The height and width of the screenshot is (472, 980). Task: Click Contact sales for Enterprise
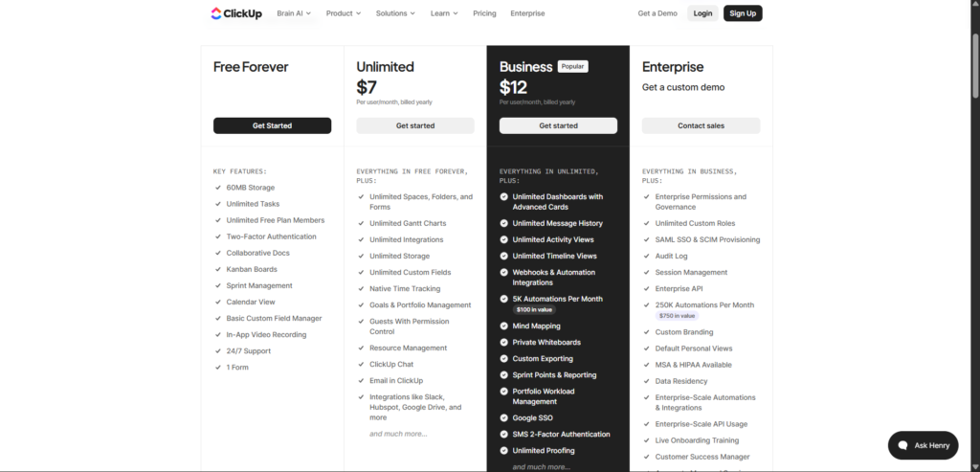coord(701,125)
